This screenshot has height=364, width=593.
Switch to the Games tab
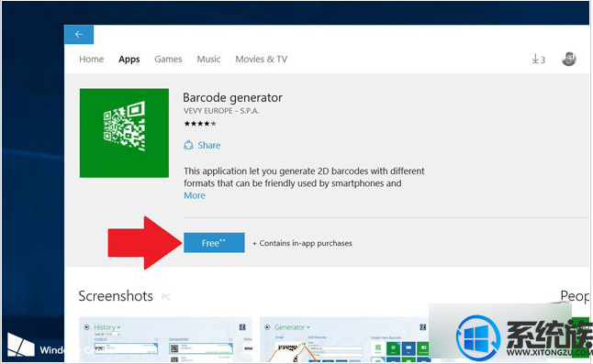coord(168,60)
